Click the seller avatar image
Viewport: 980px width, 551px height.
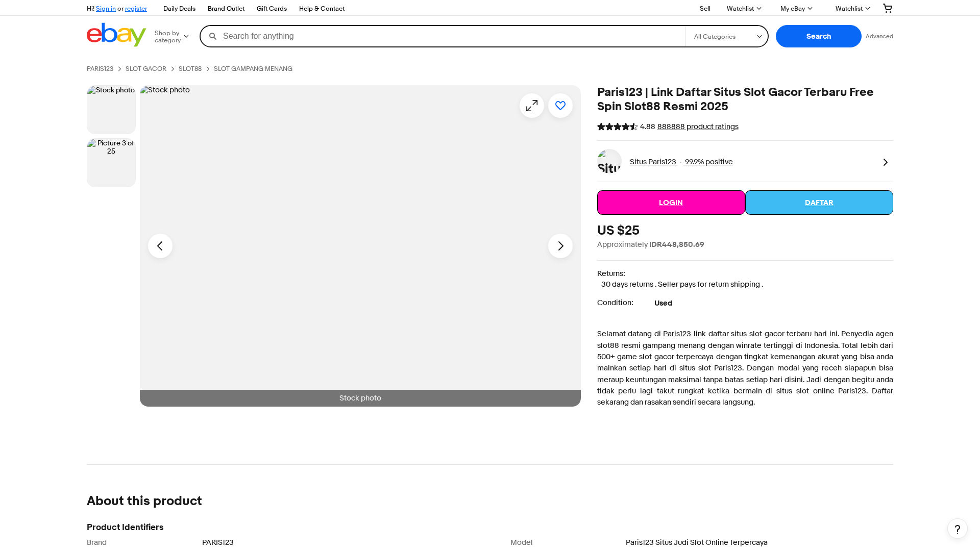(x=609, y=162)
